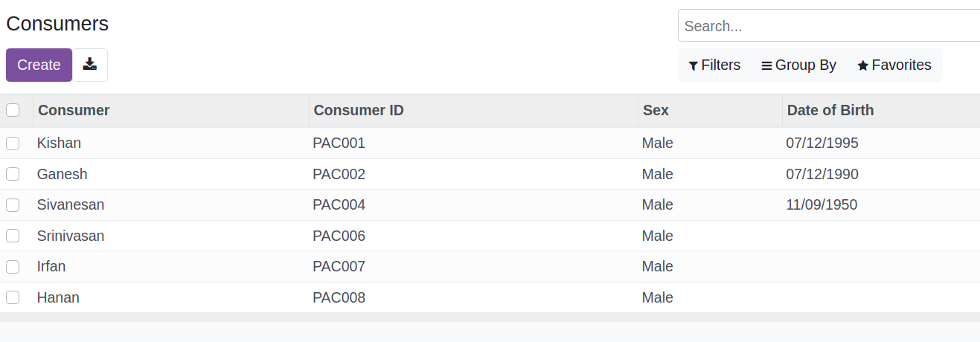The height and width of the screenshot is (342, 980).
Task: Open record with ID PAC006
Action: [339, 236]
